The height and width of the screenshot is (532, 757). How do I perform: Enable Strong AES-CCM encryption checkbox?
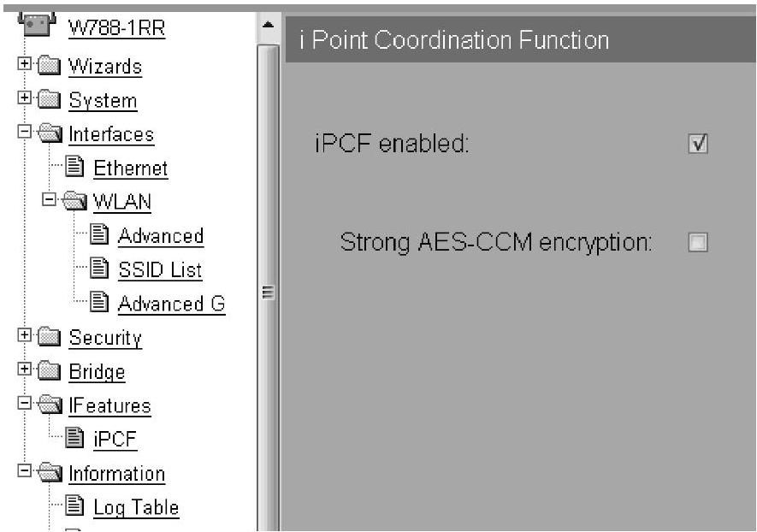(697, 243)
